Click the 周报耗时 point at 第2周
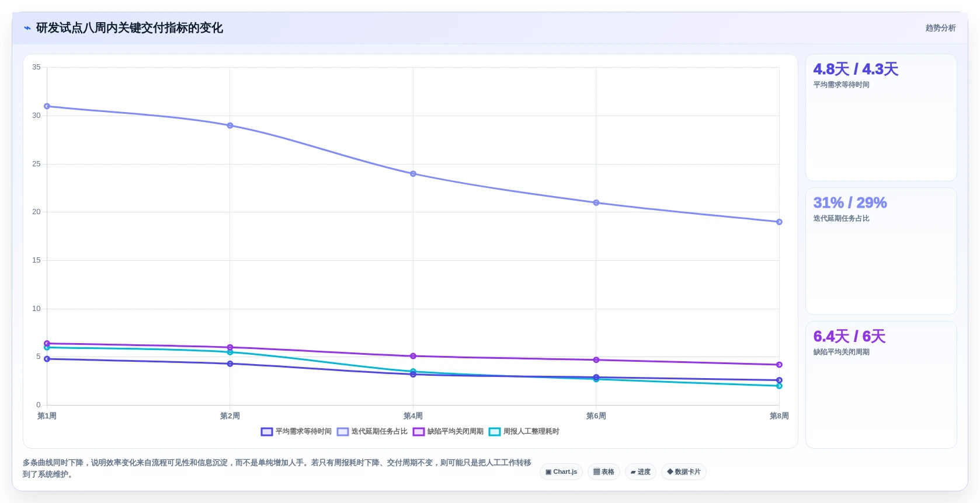Viewport: 980px width, 503px height. (x=230, y=352)
